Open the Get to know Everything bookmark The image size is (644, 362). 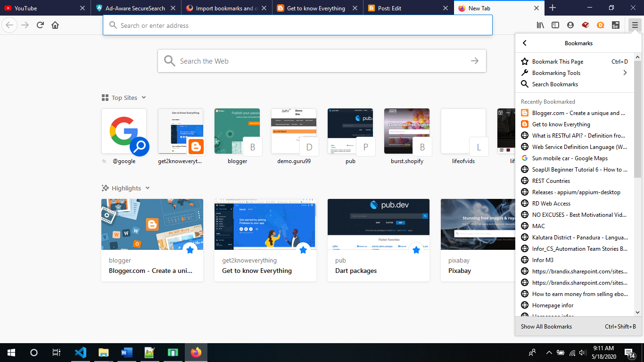561,124
